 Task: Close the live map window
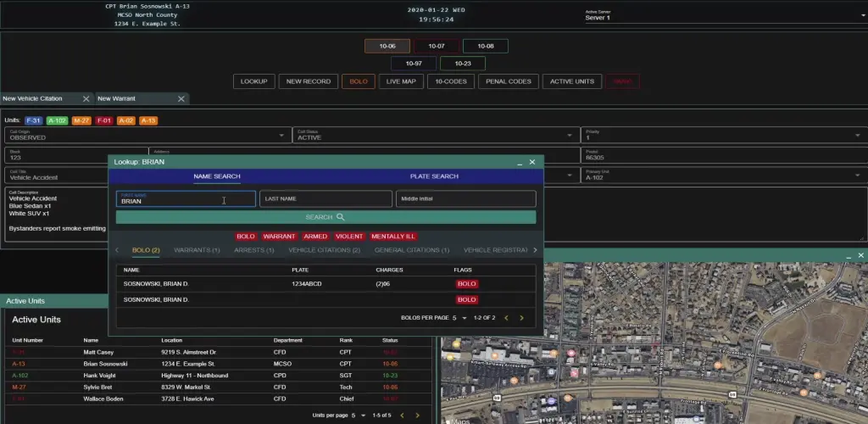pyautogui.click(x=861, y=255)
